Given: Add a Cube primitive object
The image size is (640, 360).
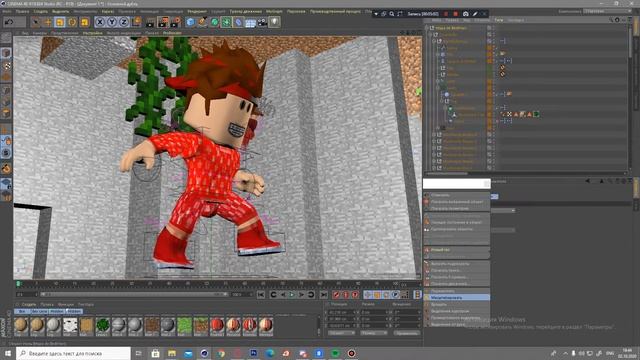Looking at the screenshot, I should coord(190,22).
